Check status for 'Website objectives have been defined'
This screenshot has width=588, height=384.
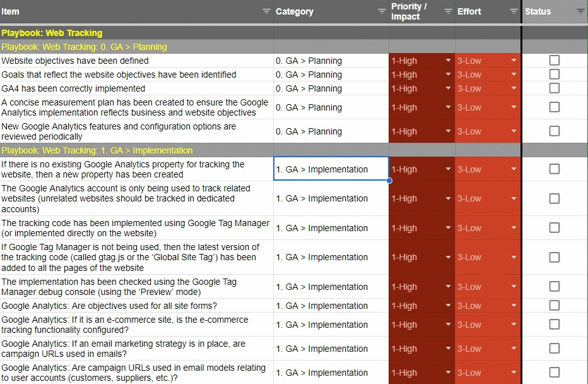555,61
